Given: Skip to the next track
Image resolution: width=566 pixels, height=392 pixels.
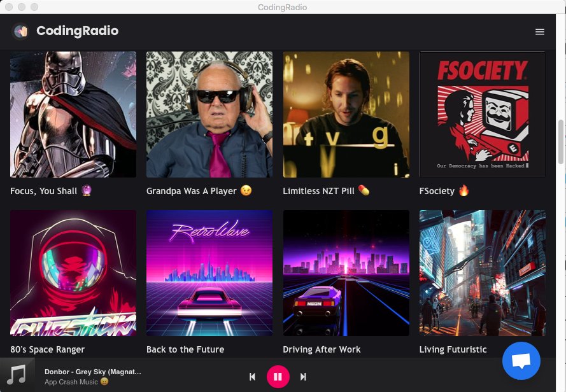Looking at the screenshot, I should [x=303, y=377].
